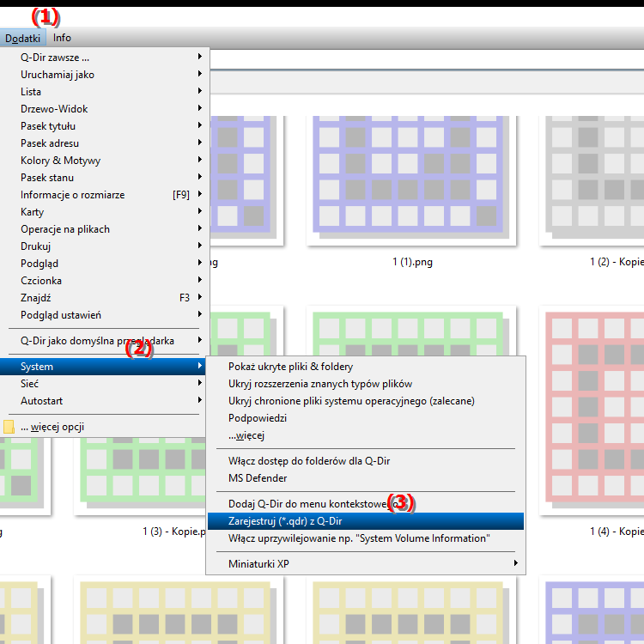Expand the Q-Dir zawsze submenu
The image size is (644, 644).
(104, 57)
